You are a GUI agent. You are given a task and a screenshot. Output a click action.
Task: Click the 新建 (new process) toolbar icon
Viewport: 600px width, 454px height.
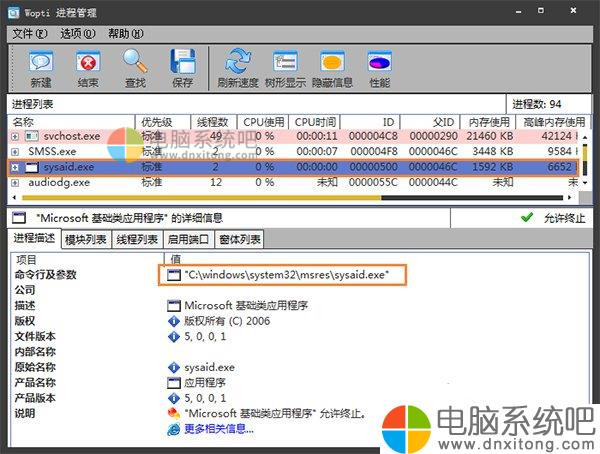(41, 62)
